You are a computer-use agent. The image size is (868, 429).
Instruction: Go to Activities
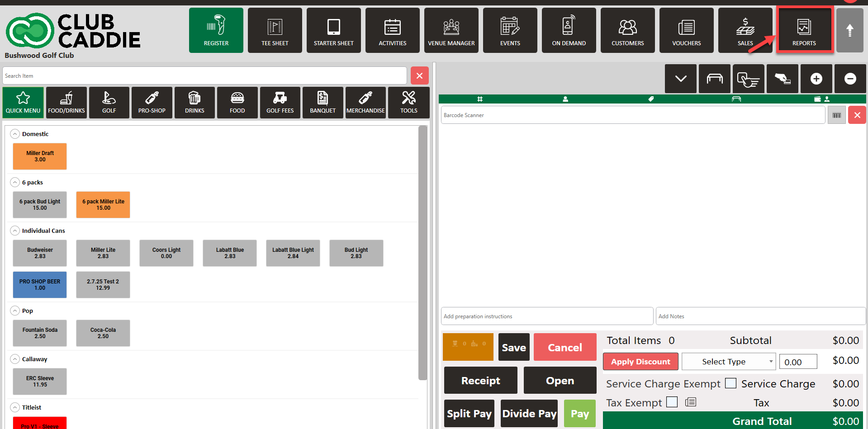(x=393, y=30)
